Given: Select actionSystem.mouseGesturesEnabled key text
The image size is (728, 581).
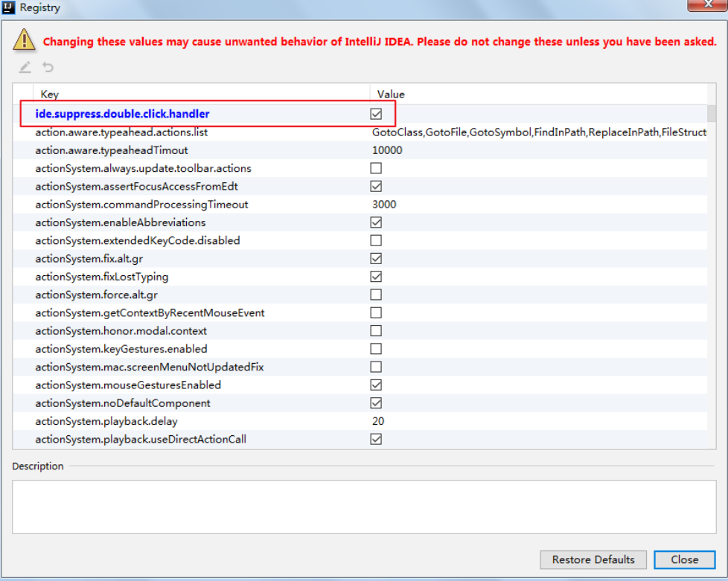Looking at the screenshot, I should pos(128,385).
